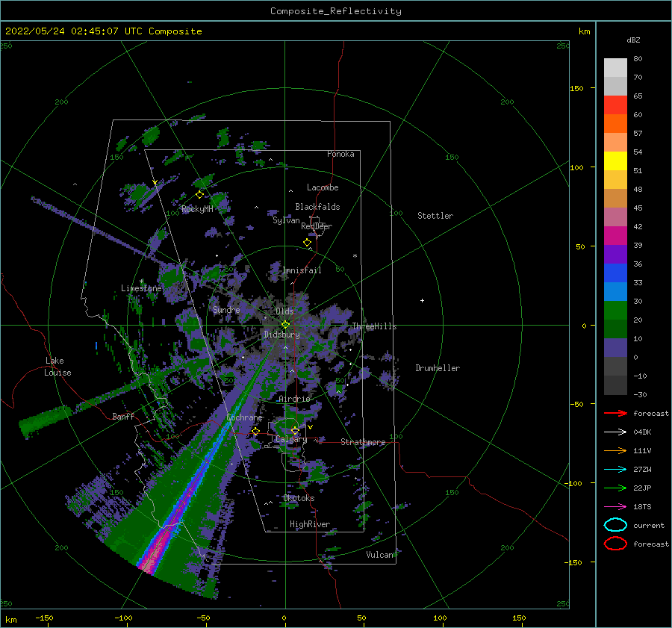Click the Sylvan label

click(x=286, y=220)
